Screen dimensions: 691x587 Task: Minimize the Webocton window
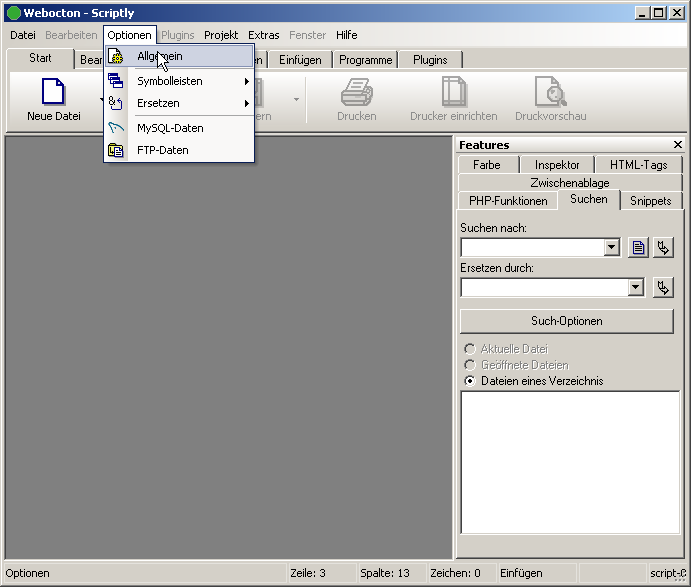pos(643,13)
